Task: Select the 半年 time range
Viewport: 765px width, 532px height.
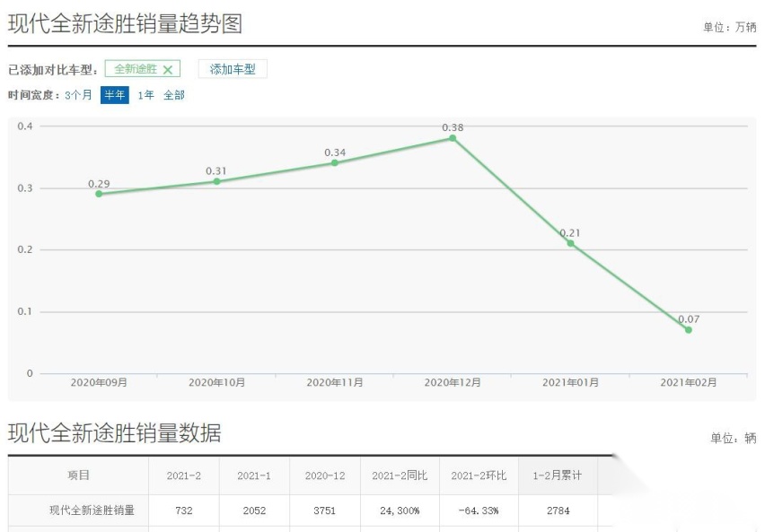Action: pyautogui.click(x=115, y=94)
